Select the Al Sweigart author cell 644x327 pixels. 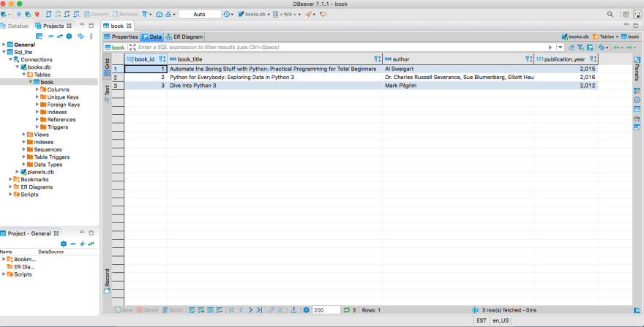pos(458,69)
